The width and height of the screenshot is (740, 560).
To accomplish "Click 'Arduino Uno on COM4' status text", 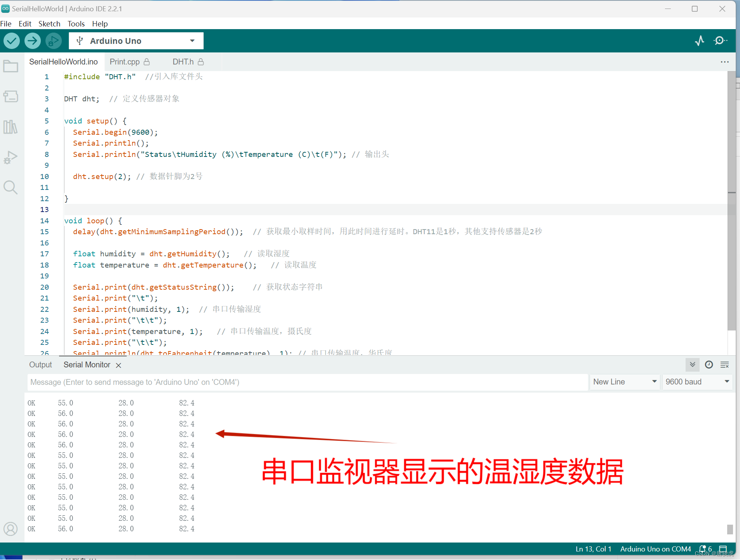I will [656, 549].
